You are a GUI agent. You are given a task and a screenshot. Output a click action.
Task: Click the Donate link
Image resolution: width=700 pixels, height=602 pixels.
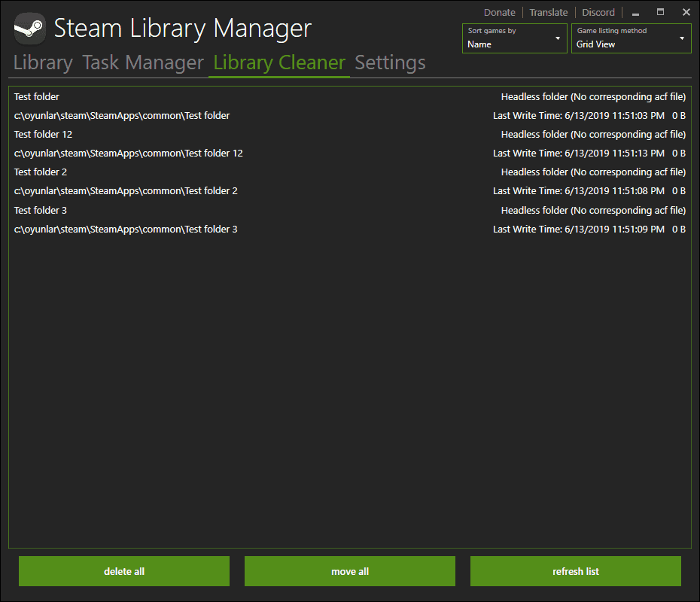point(500,13)
